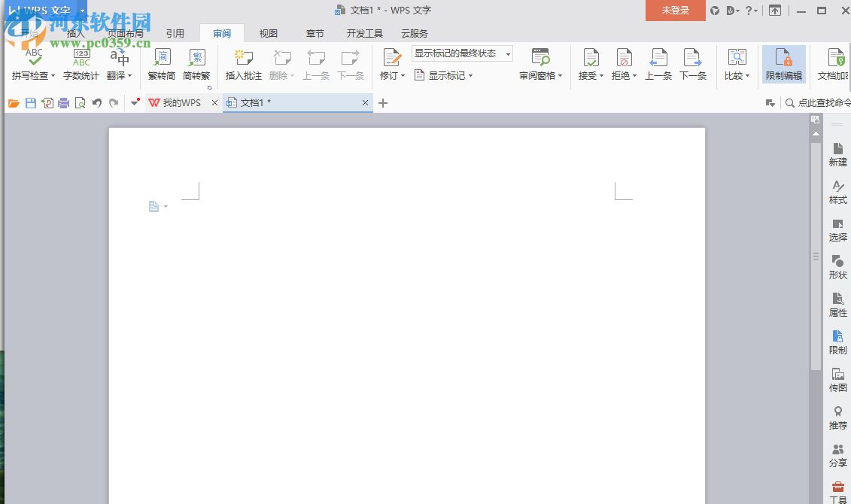Screen dimensions: 851x504
Task: Convert simplified to traditional (简转繁)
Action: click(x=196, y=64)
